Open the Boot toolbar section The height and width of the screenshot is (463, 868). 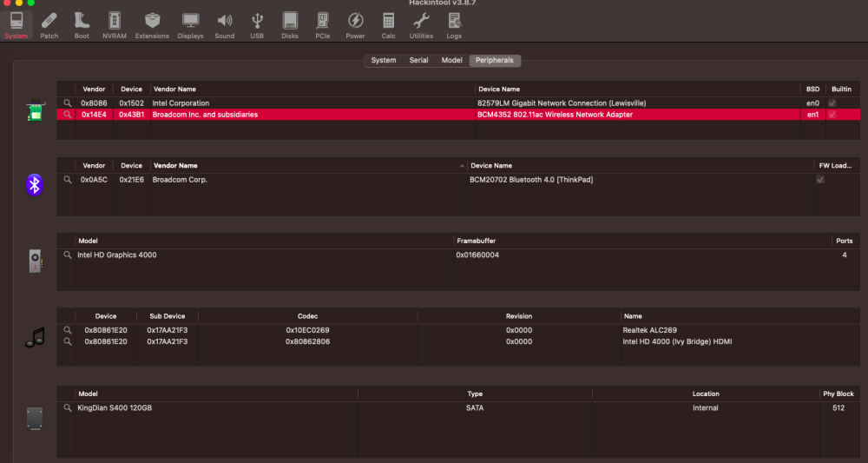82,25
